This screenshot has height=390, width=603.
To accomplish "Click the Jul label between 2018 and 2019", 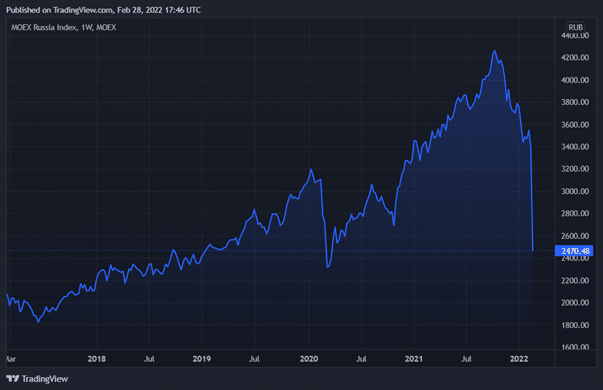I will [x=149, y=359].
